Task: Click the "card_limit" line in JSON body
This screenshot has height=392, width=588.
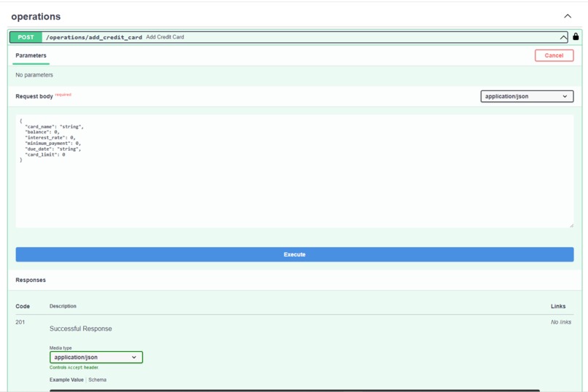Action: click(45, 154)
